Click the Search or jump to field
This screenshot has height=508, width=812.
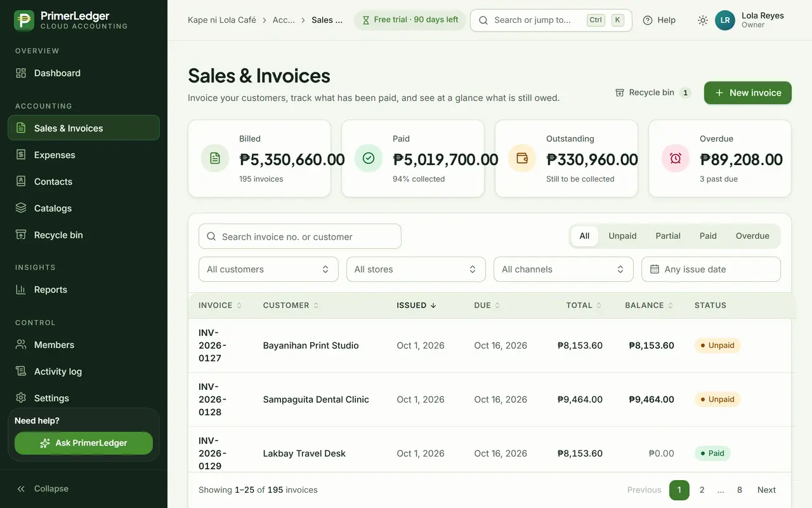tap(551, 20)
